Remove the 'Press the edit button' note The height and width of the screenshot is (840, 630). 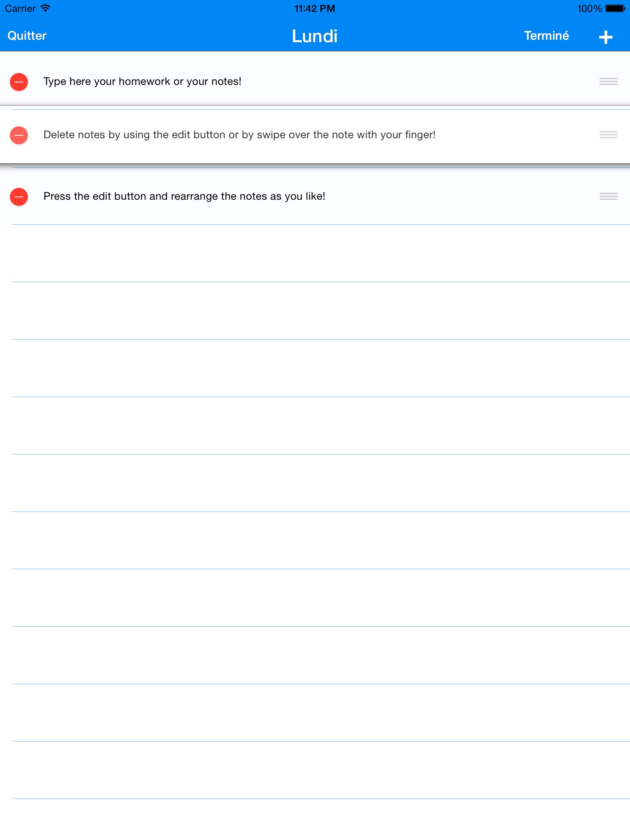pyautogui.click(x=19, y=196)
